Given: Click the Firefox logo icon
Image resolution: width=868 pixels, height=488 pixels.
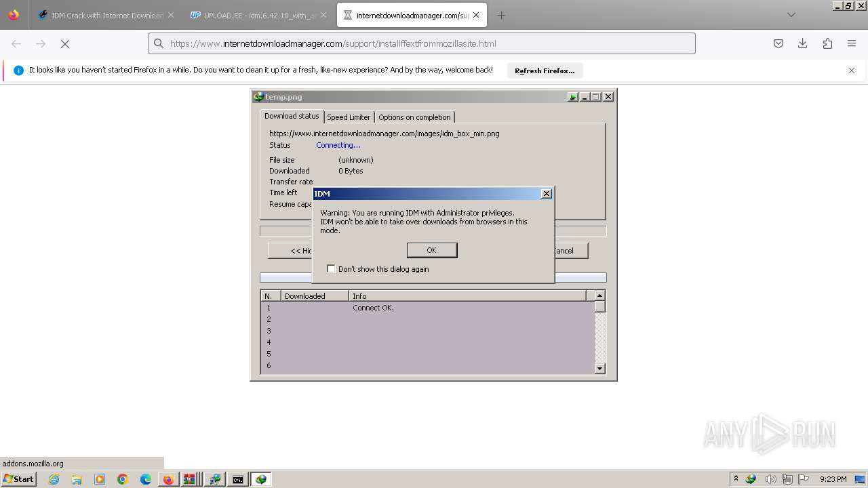Looking at the screenshot, I should click(14, 15).
